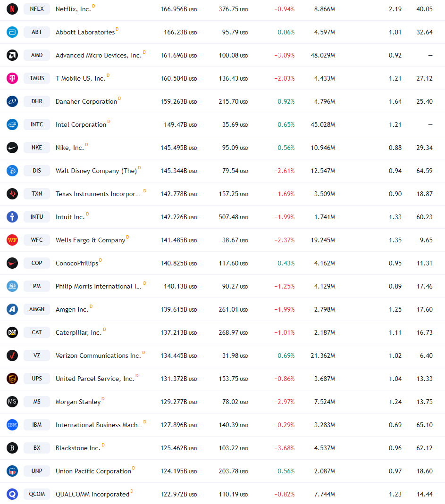
Task: Click the 2.19 relative volume for Netflix
Action: 395,9
